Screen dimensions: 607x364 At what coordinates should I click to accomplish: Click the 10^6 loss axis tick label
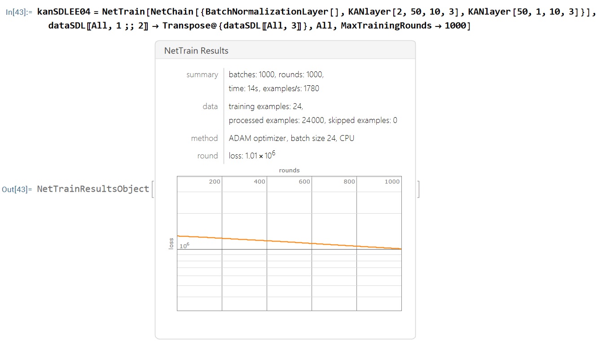click(x=184, y=246)
